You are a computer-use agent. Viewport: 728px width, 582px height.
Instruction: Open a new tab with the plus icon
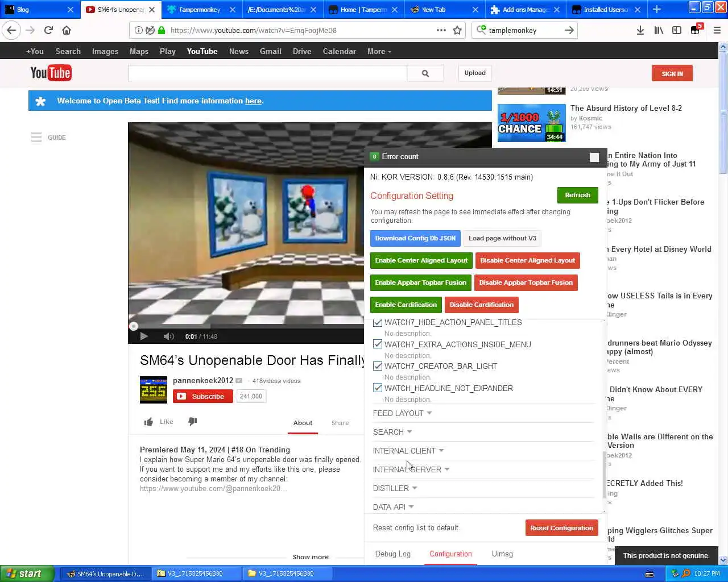tap(657, 9)
